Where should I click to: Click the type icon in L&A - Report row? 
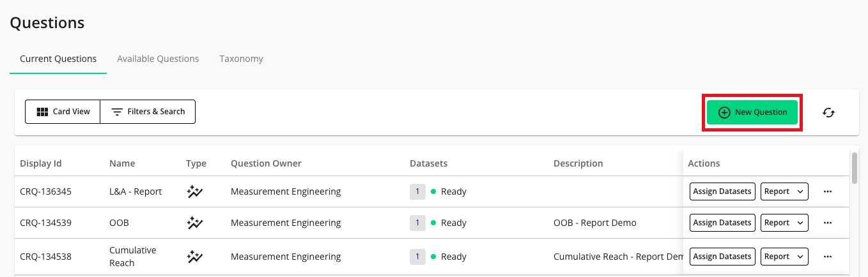pyautogui.click(x=195, y=191)
